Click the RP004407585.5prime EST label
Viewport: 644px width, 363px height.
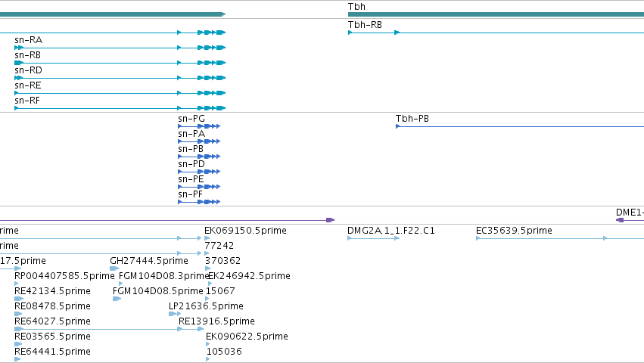pyautogui.click(x=64, y=276)
